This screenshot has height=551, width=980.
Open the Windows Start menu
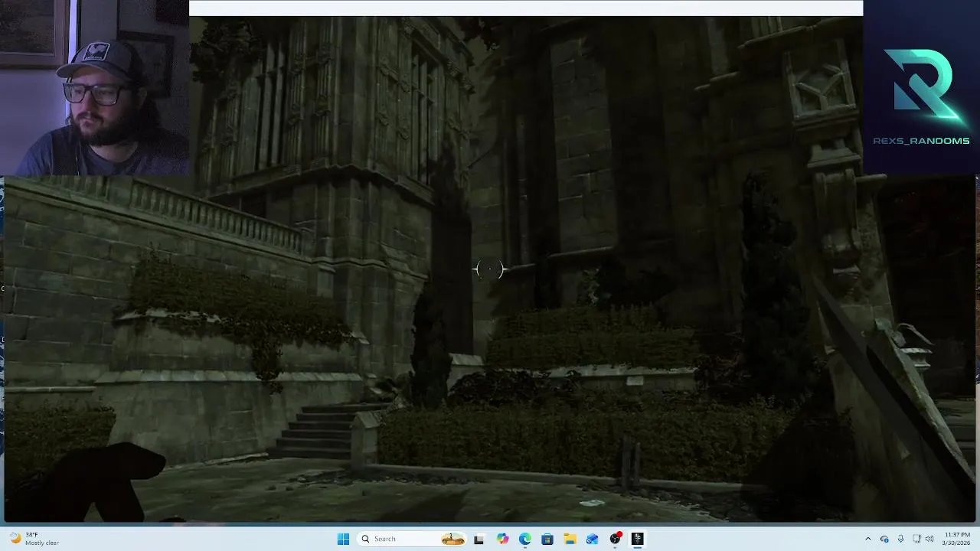pyautogui.click(x=343, y=539)
